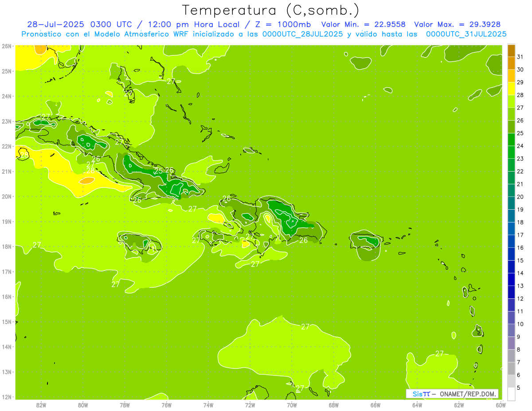Click the '5' colorbar label
532x411 pixels.
[519, 388]
